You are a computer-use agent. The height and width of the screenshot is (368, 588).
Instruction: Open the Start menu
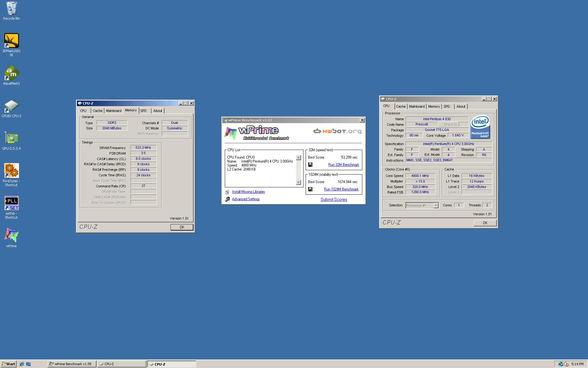pyautogui.click(x=8, y=364)
